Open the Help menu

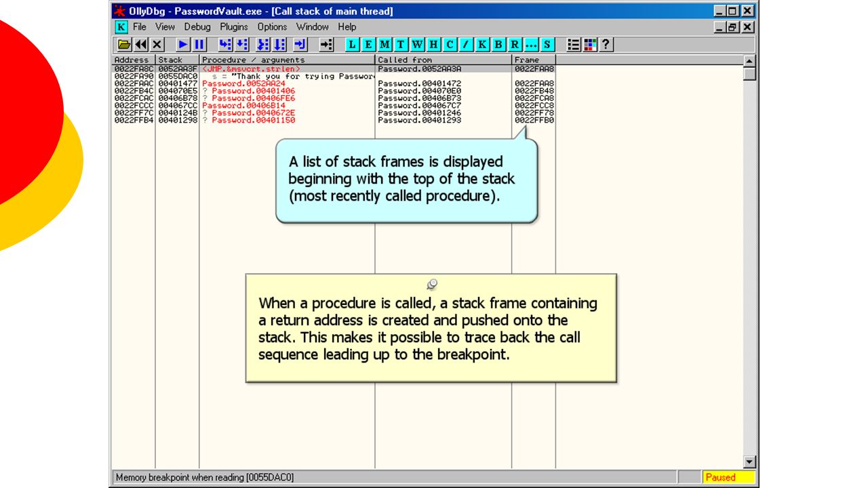point(347,27)
